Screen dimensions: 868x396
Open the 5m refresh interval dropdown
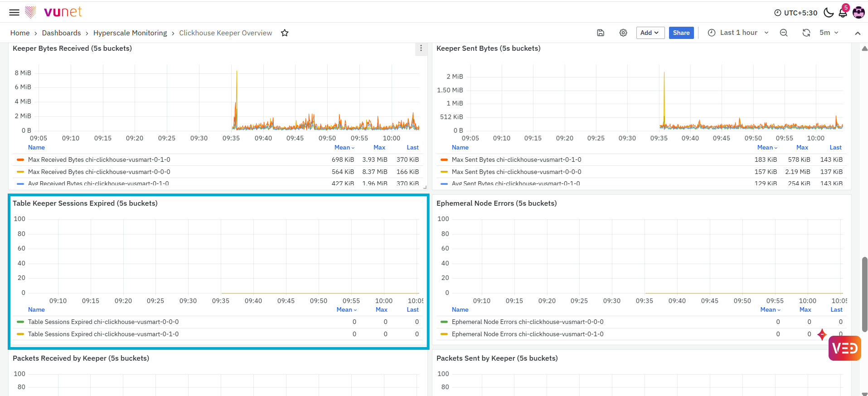coord(829,33)
